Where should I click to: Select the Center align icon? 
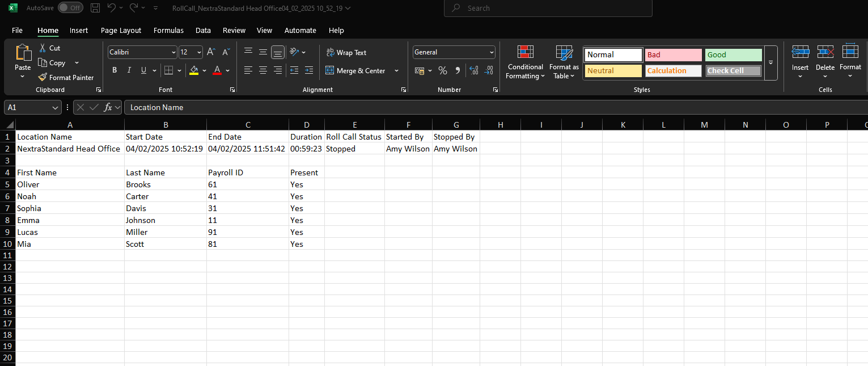tap(263, 71)
